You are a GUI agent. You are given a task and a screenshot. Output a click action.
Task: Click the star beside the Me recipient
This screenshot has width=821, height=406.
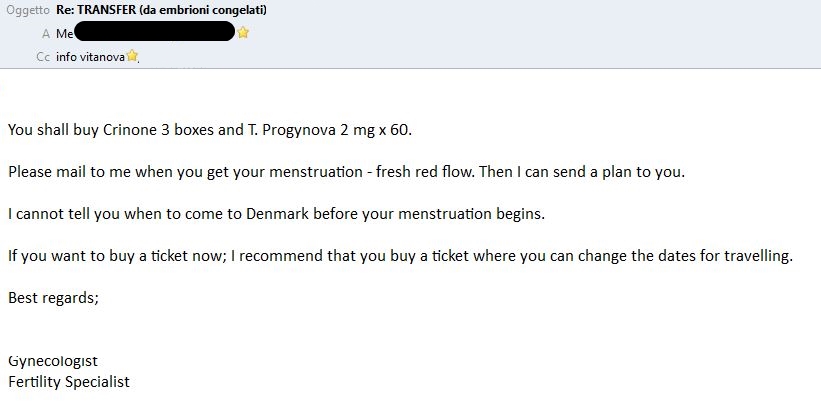[x=243, y=32]
